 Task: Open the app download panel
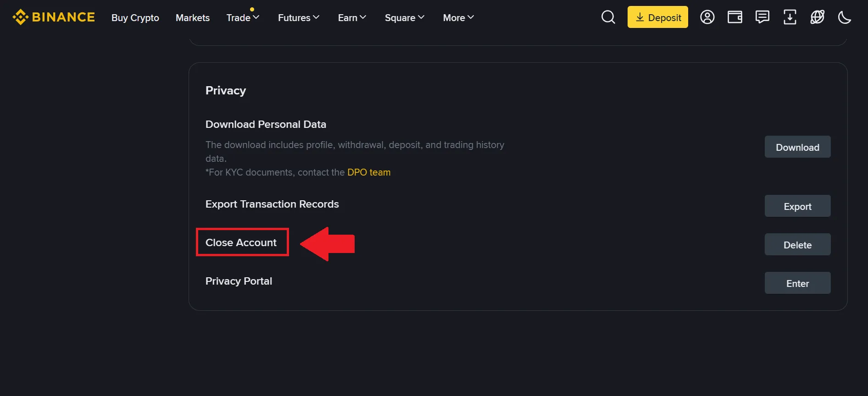(x=790, y=17)
